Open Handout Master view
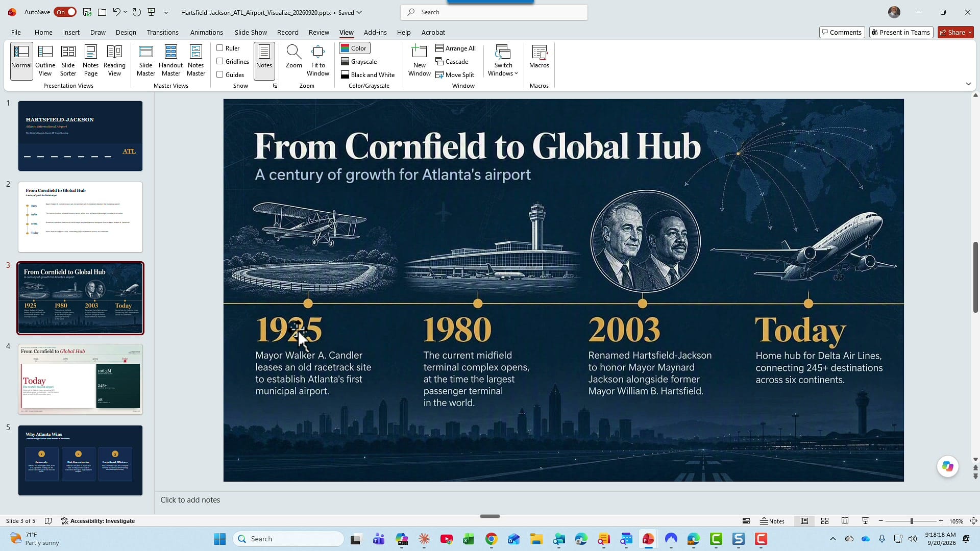980x551 pixels. 170,61
